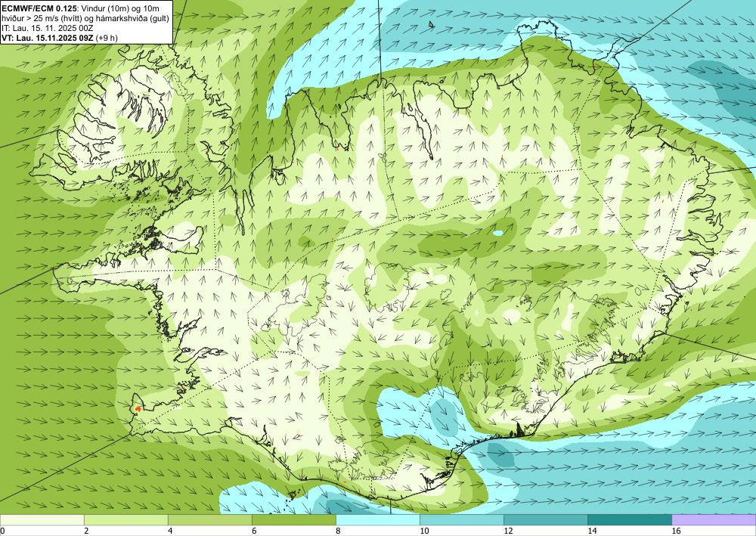Viewport: 756px width, 536px height.
Task: Click the "IT: Lau. 15. 11. 2025 00Z" line
Action: click(x=47, y=28)
